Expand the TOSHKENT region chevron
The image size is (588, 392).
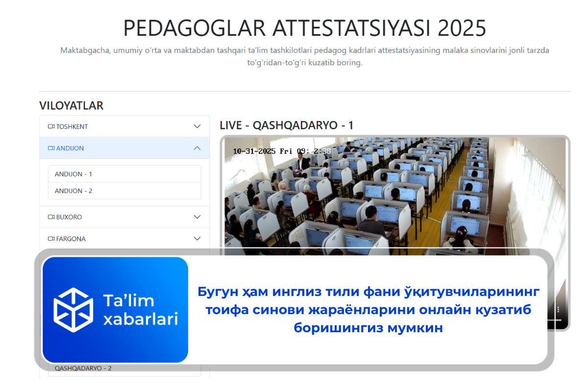(x=197, y=126)
